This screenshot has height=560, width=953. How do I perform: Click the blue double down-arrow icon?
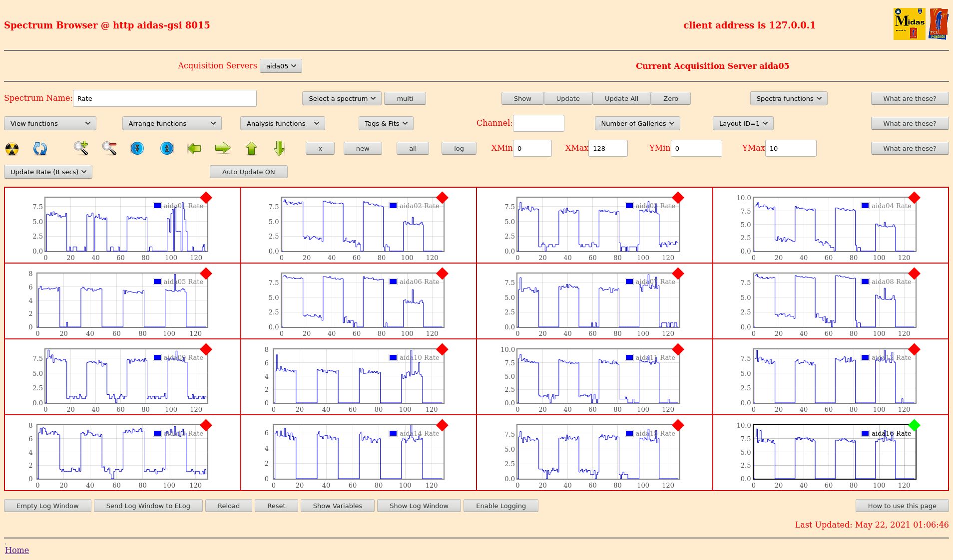point(137,148)
